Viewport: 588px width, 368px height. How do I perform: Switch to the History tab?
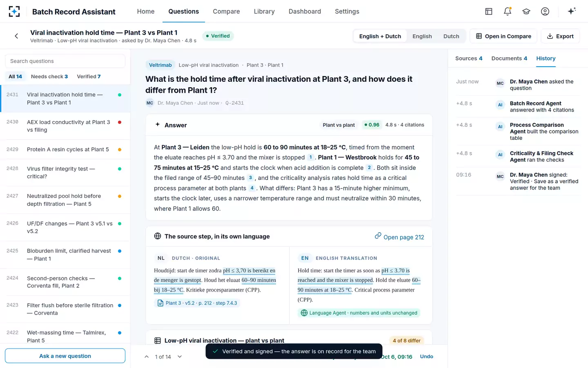pos(546,58)
